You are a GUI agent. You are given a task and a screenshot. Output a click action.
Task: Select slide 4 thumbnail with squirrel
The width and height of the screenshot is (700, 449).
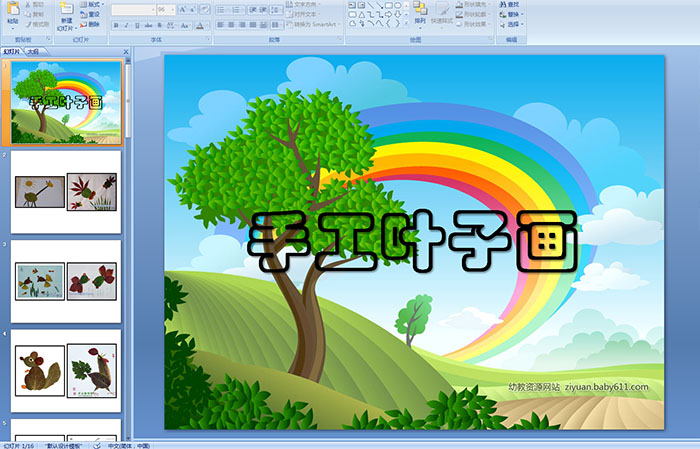(x=66, y=371)
